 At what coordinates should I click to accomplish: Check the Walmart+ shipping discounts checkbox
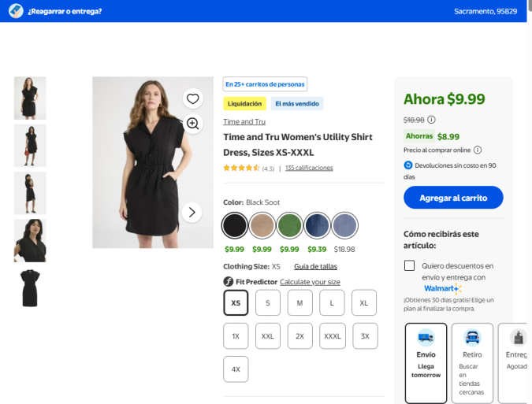(409, 265)
